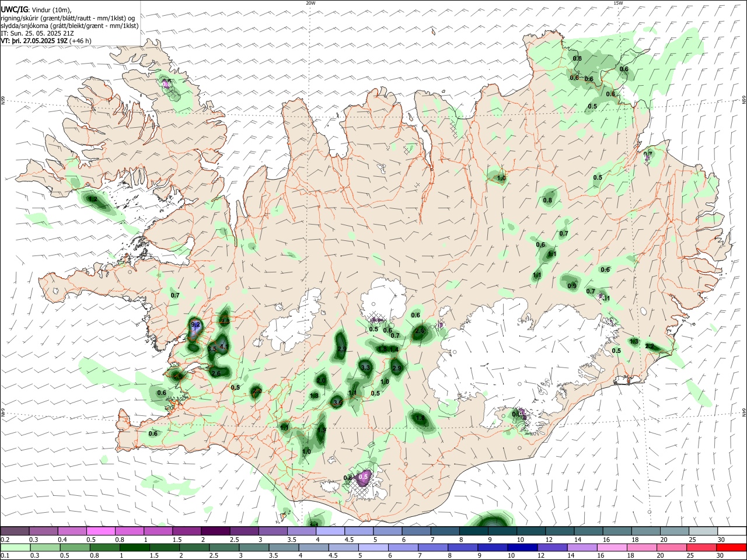Click the 'VT: þri. 27.05.2025 19Z' valid time

(34, 41)
